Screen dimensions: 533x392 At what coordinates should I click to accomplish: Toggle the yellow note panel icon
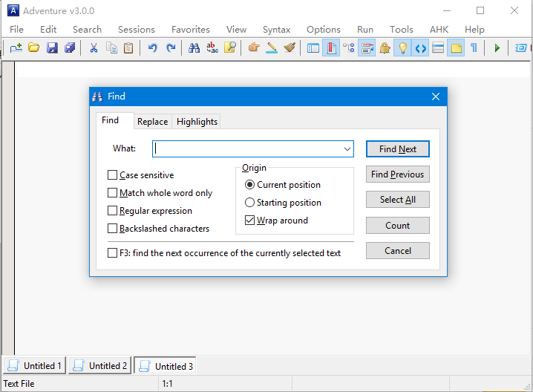(456, 48)
